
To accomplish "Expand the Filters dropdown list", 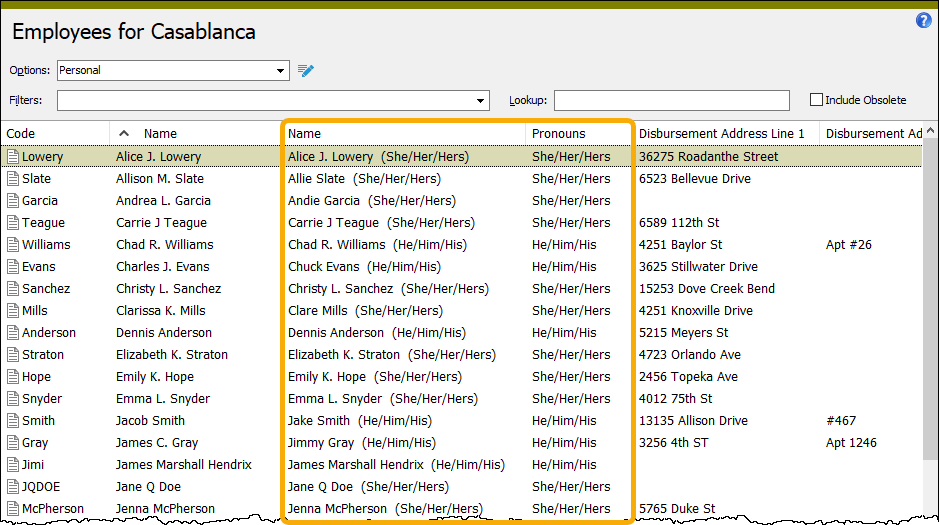I will coord(481,101).
